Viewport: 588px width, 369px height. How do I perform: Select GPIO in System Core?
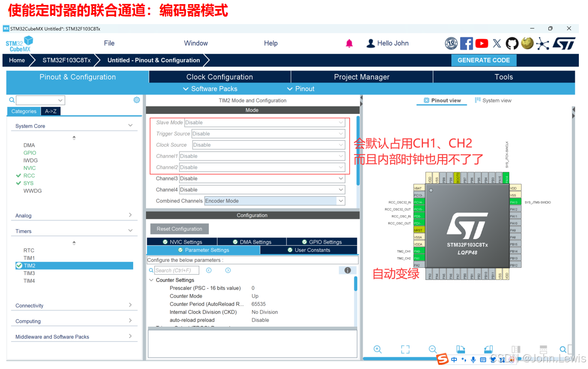(30, 153)
